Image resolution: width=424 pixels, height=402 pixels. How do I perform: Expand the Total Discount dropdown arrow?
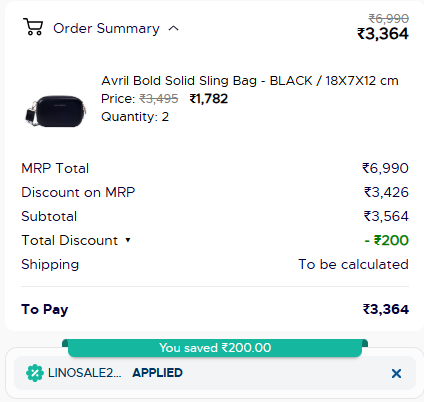tap(128, 240)
